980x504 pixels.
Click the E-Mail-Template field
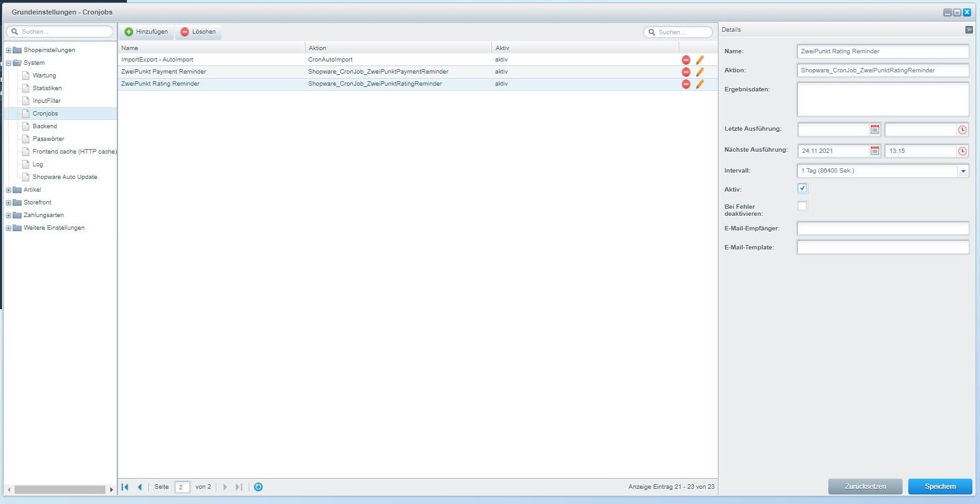[883, 248]
